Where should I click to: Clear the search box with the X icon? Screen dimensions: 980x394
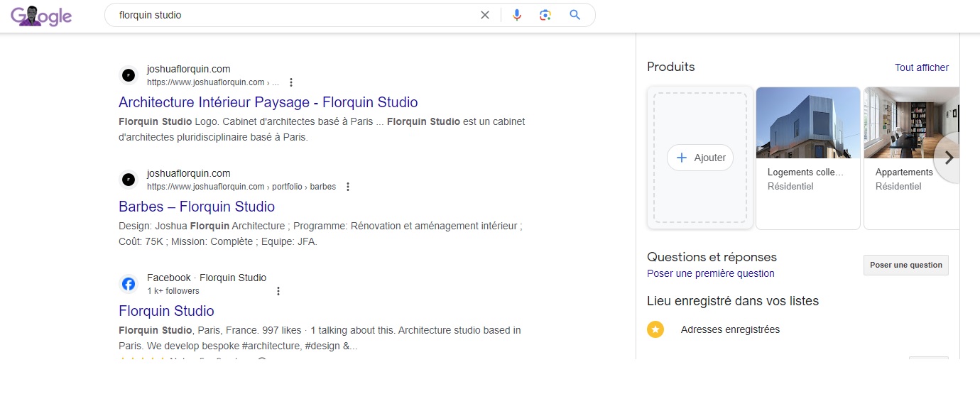tap(485, 15)
